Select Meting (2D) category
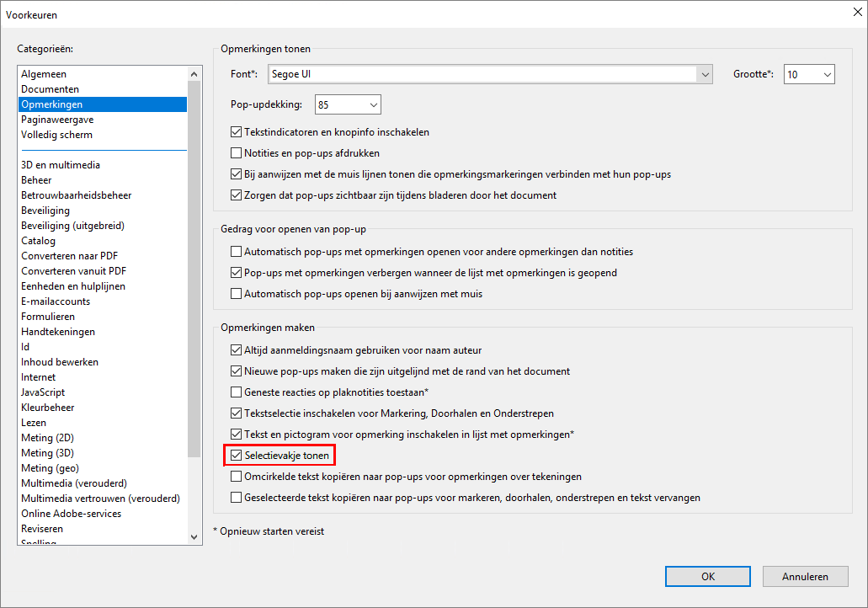 [x=103, y=438]
